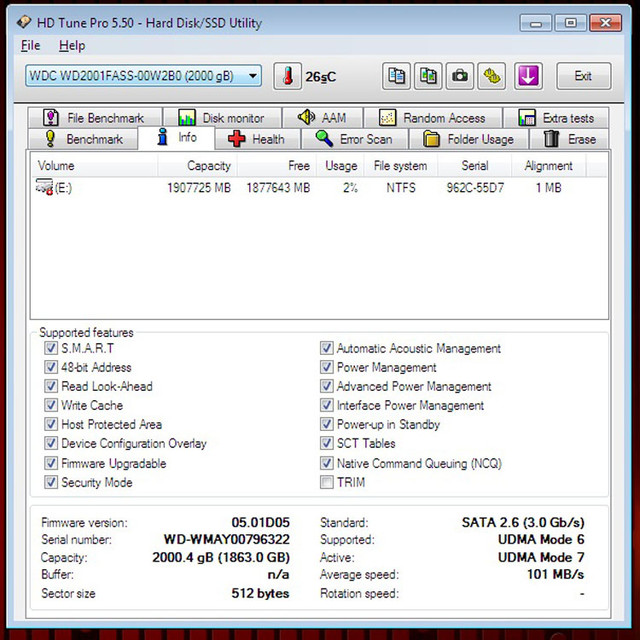Viewport: 640px width, 640px height.
Task: Toggle the Power Management checkbox
Action: (327, 367)
